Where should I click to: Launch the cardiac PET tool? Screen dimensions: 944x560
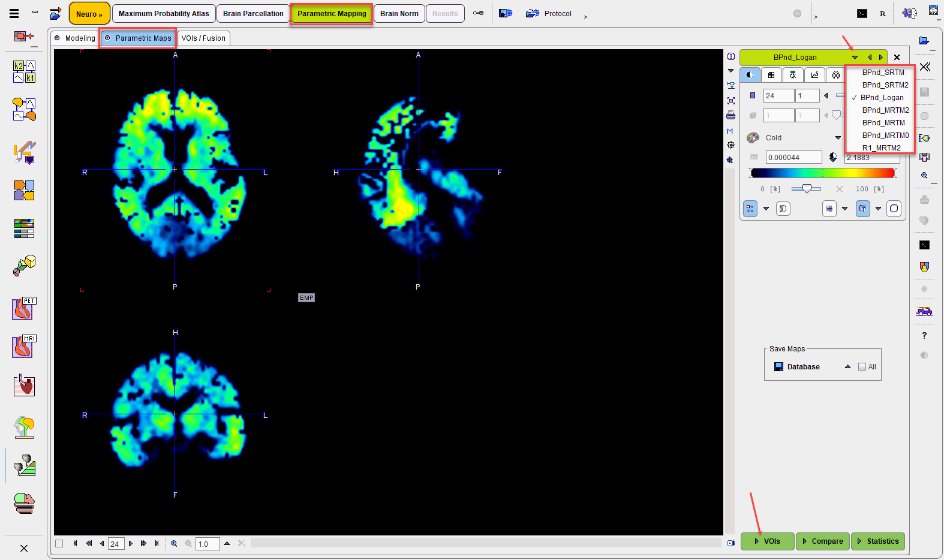[x=24, y=308]
